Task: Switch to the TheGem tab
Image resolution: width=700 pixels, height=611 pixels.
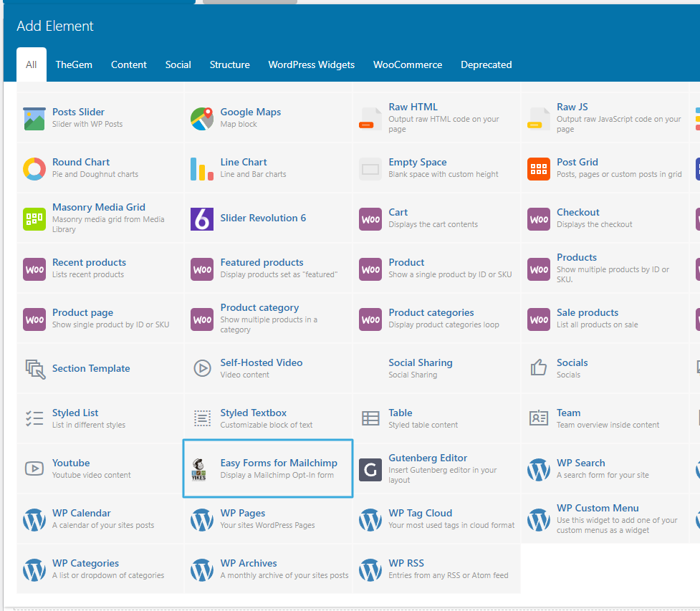Action: point(74,64)
